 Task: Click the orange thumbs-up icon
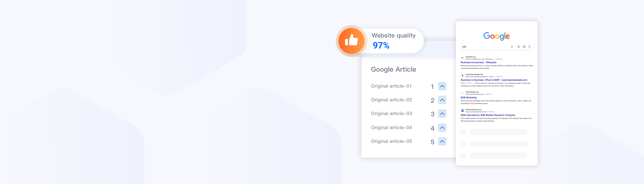click(351, 41)
